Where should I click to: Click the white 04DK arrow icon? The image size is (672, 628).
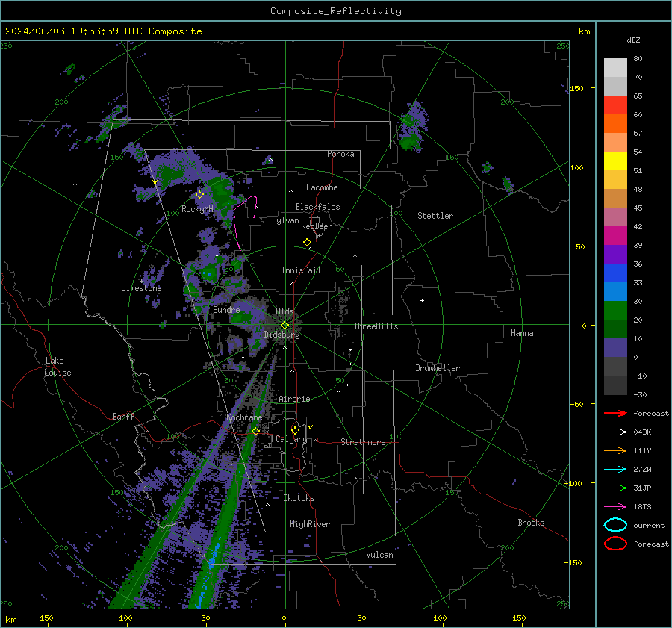(615, 432)
